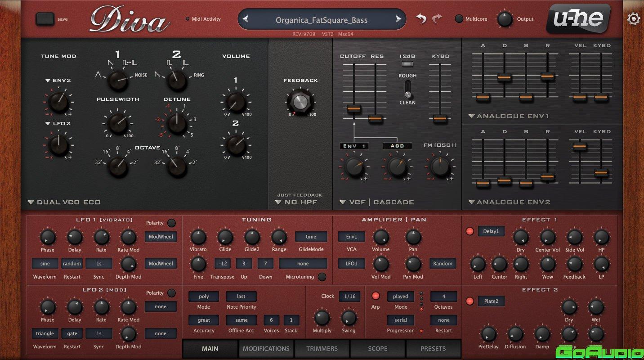Image resolution: width=644 pixels, height=360 pixels.
Task: Click the sine Waveform selector of LFO 1
Action: [45, 263]
